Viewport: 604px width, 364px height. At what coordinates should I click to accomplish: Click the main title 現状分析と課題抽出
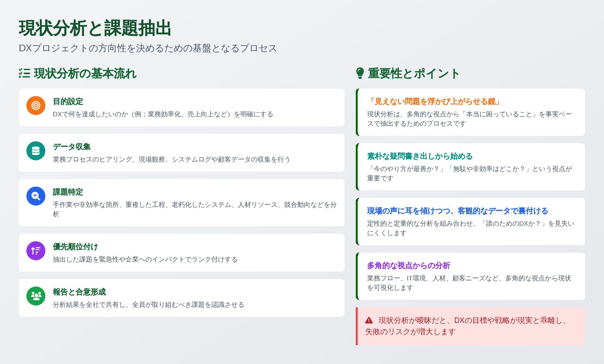click(x=95, y=28)
